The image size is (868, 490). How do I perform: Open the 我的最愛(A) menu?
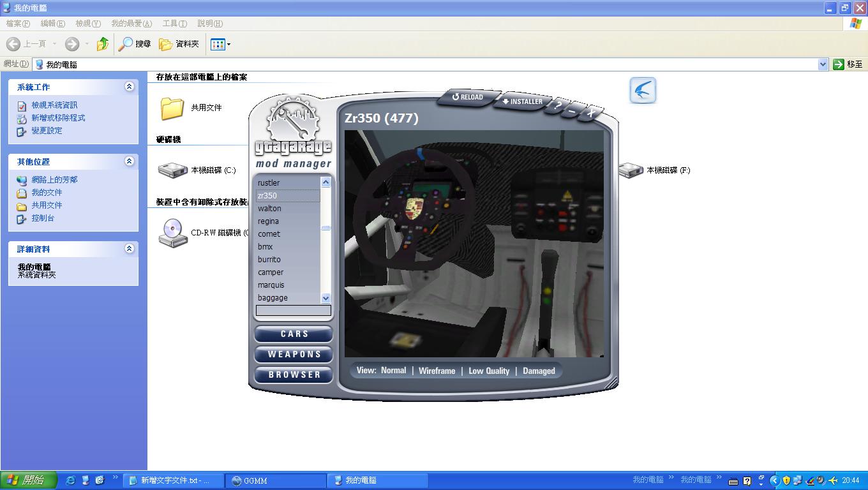pyautogui.click(x=131, y=24)
